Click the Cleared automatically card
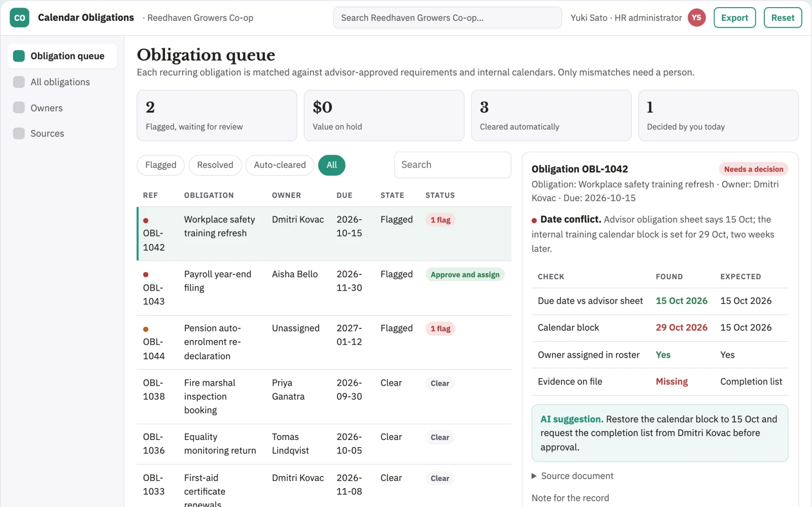Screen dimensions: 812x507 [551, 116]
